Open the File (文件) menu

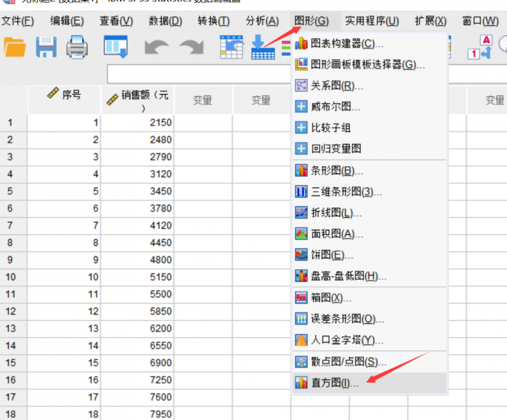pos(18,21)
